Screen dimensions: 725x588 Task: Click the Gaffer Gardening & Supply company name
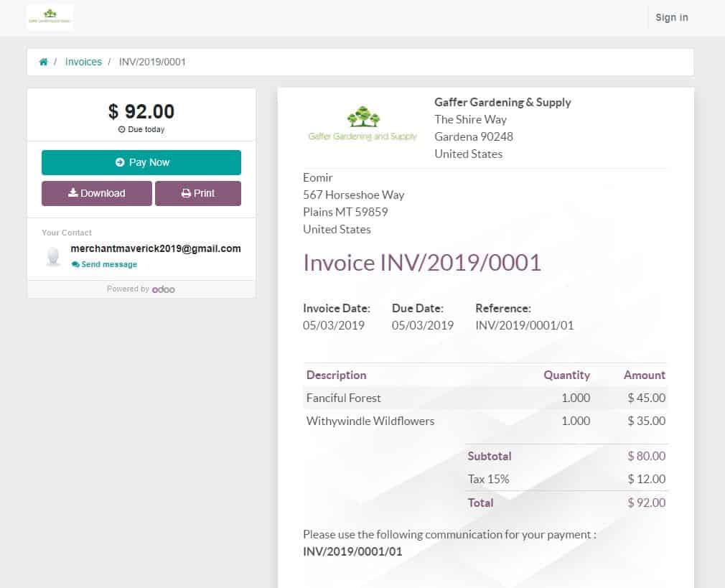coord(502,102)
